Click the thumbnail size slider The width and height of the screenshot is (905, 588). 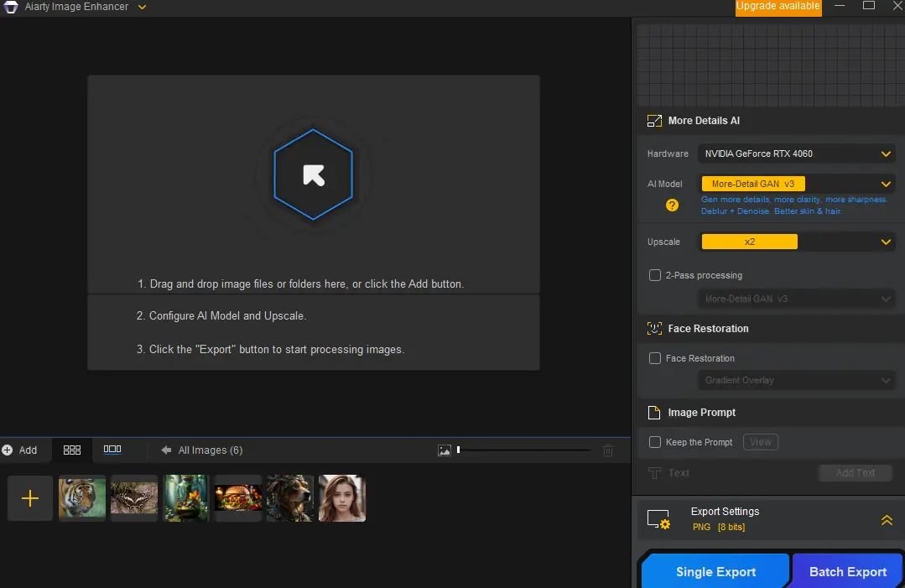[x=524, y=450]
